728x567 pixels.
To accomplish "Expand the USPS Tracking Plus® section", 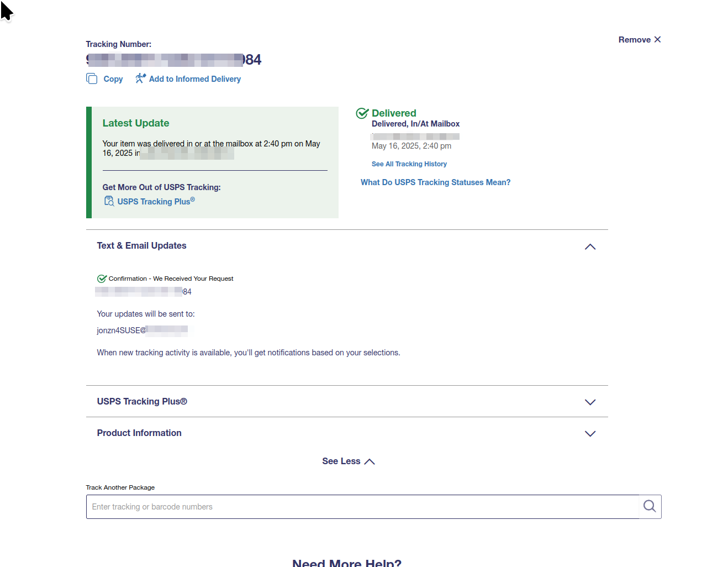I will (590, 402).
